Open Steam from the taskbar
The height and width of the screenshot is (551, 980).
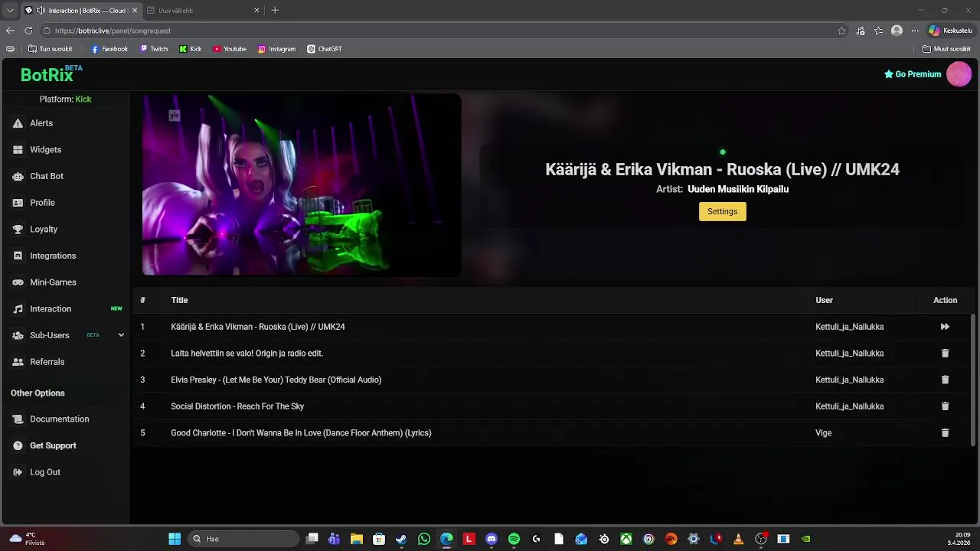click(401, 539)
